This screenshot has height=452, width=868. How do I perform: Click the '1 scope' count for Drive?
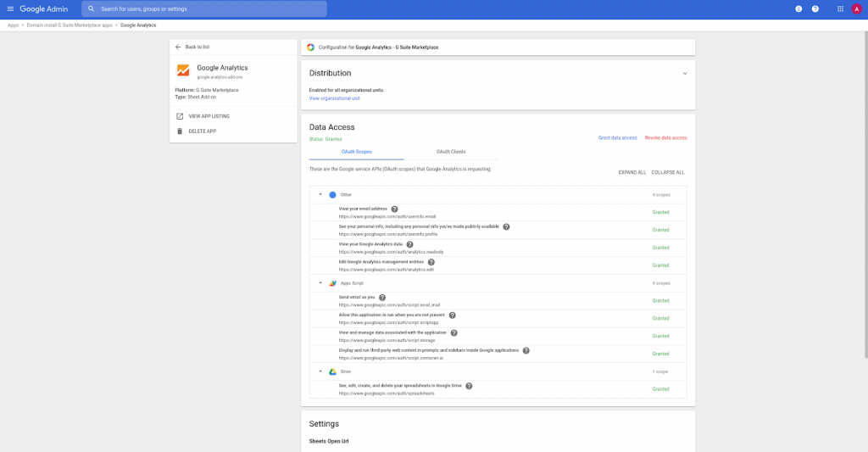click(x=660, y=371)
